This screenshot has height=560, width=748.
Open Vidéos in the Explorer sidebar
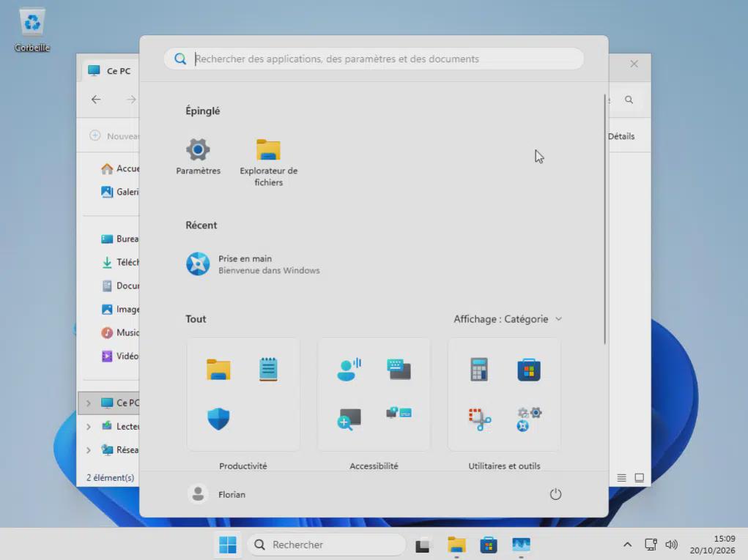(x=119, y=356)
